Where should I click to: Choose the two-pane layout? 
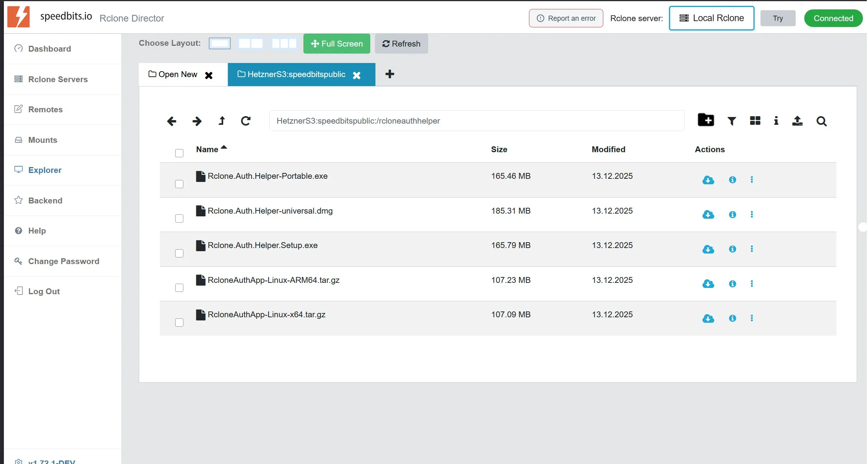tap(251, 43)
